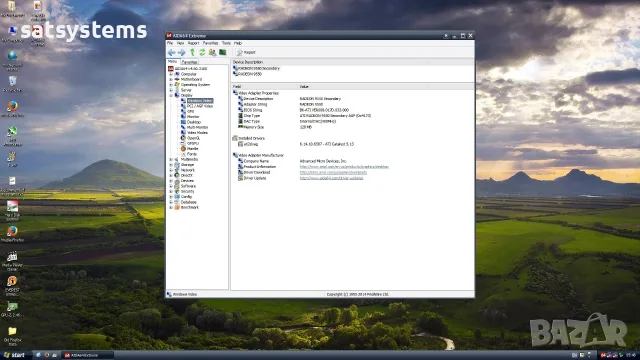Expand the Network tree node
Image resolution: width=640 pixels, height=360 pixels.
point(171,170)
